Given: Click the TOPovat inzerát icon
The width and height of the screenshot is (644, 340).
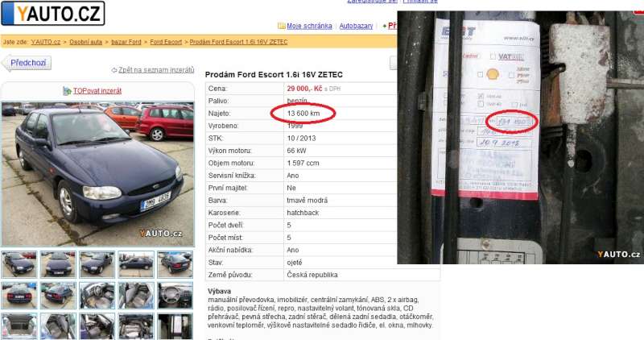Looking at the screenshot, I should point(67,91).
